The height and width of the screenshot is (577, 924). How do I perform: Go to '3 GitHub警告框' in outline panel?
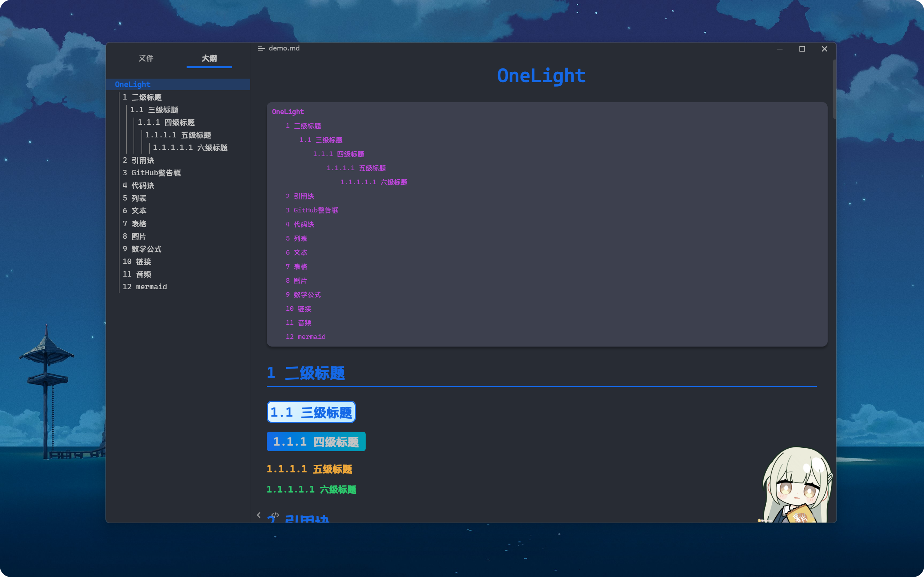point(152,173)
